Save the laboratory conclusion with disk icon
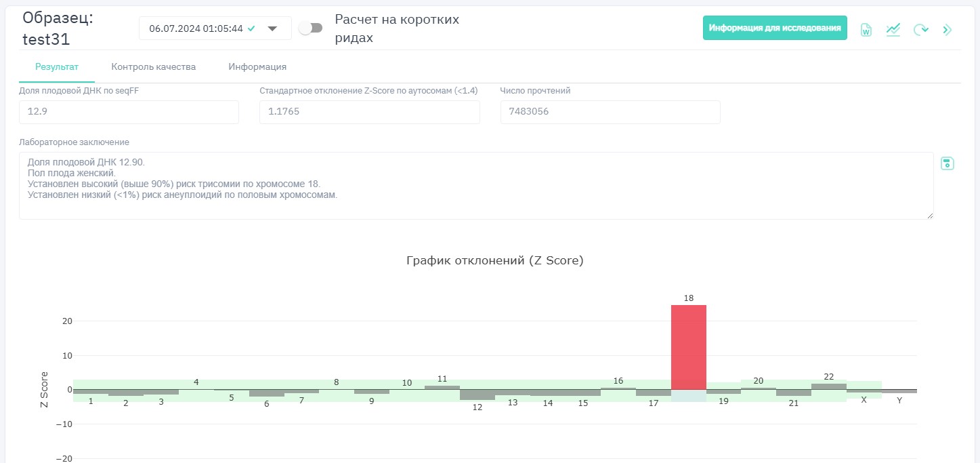 (947, 163)
